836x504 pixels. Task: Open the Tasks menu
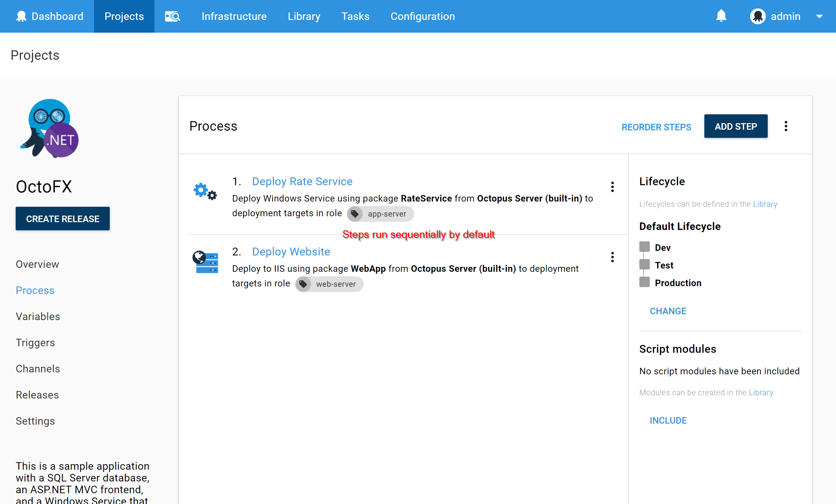coord(355,16)
